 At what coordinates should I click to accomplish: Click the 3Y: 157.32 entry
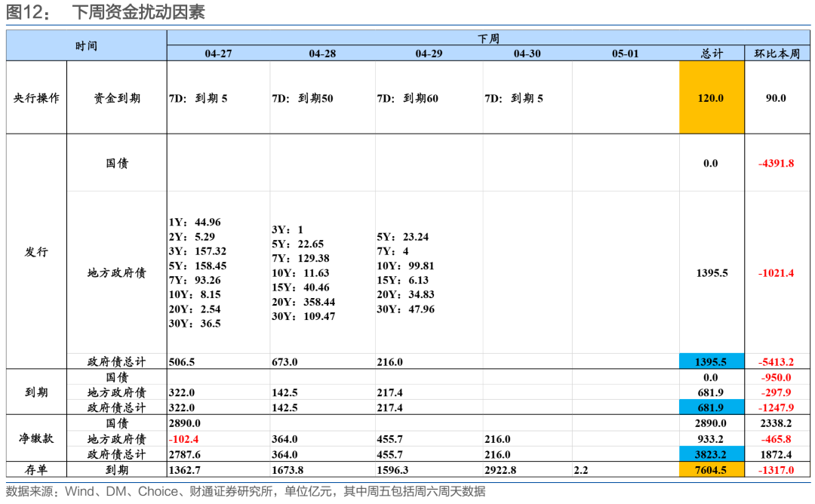pos(198,251)
